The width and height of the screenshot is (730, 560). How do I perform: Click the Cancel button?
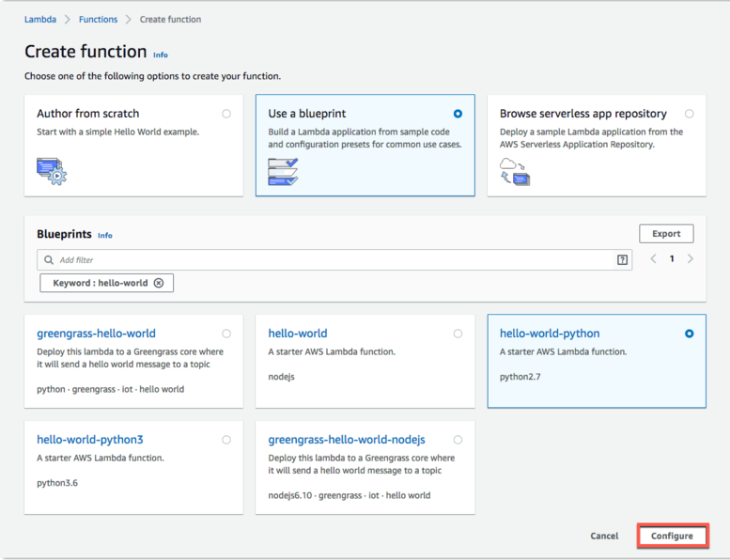604,536
